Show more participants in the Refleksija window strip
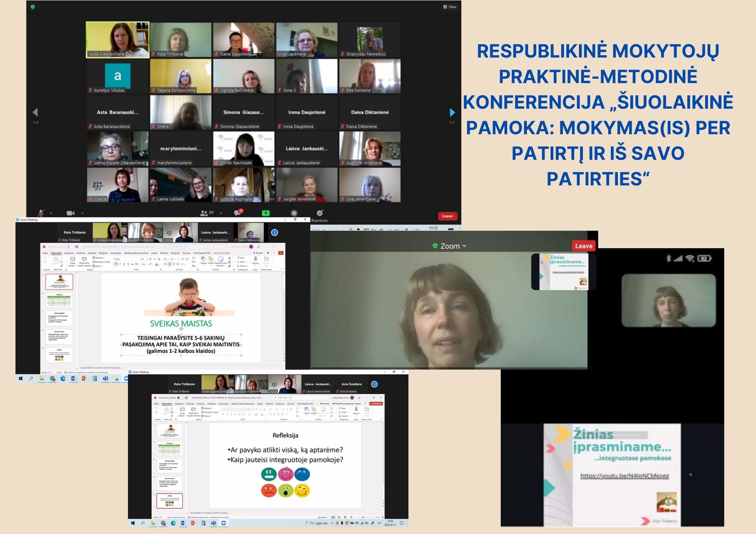756x534 pixels. (x=374, y=384)
